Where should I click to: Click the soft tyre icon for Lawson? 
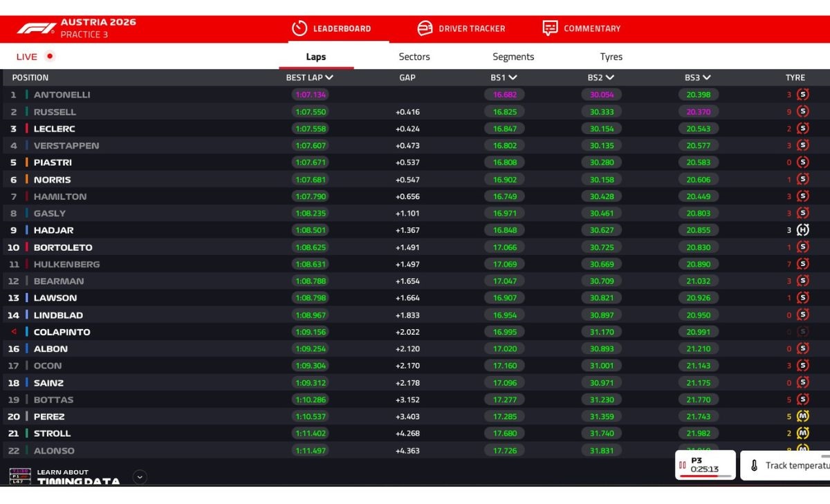pos(802,298)
